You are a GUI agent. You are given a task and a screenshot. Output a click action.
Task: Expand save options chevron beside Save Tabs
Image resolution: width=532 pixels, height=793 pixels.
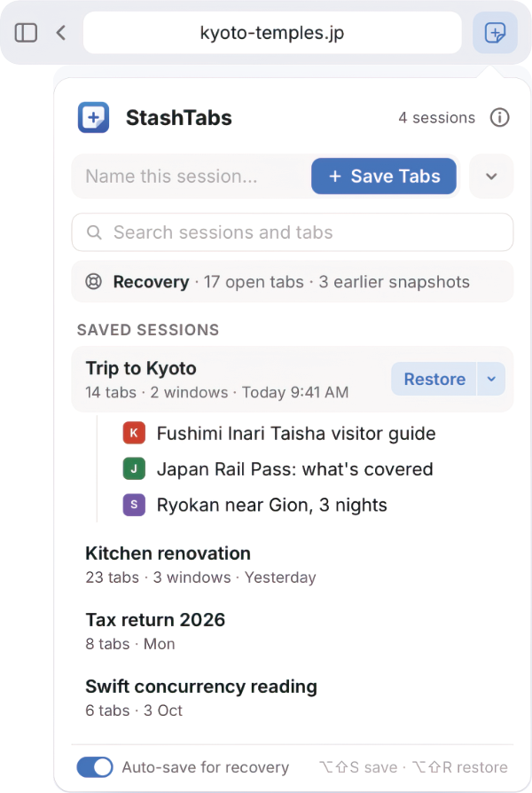pos(491,176)
